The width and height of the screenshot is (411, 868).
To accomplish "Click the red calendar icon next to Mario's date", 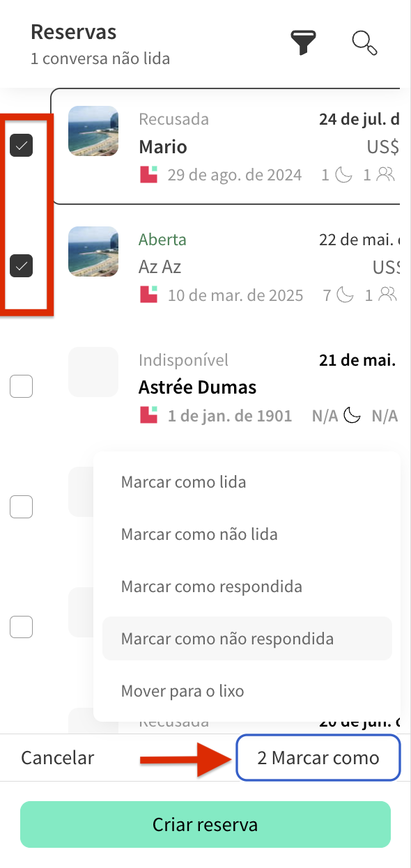I will tap(147, 174).
